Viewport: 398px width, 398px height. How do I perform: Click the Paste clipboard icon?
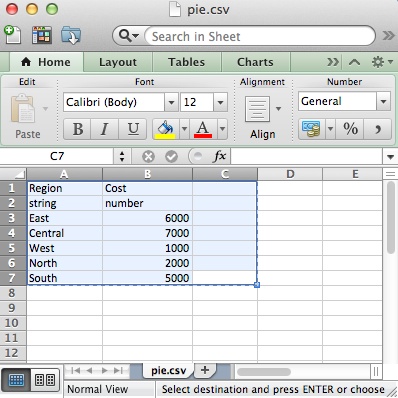22,108
